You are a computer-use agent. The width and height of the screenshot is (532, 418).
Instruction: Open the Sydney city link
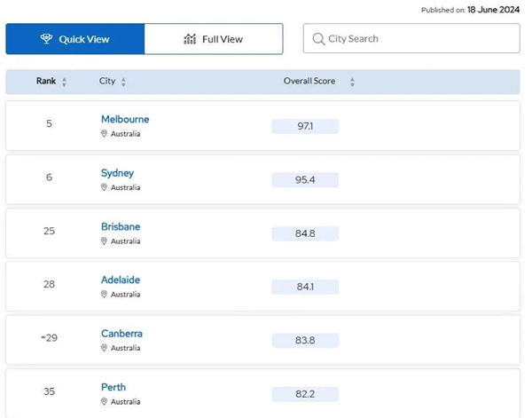[117, 173]
